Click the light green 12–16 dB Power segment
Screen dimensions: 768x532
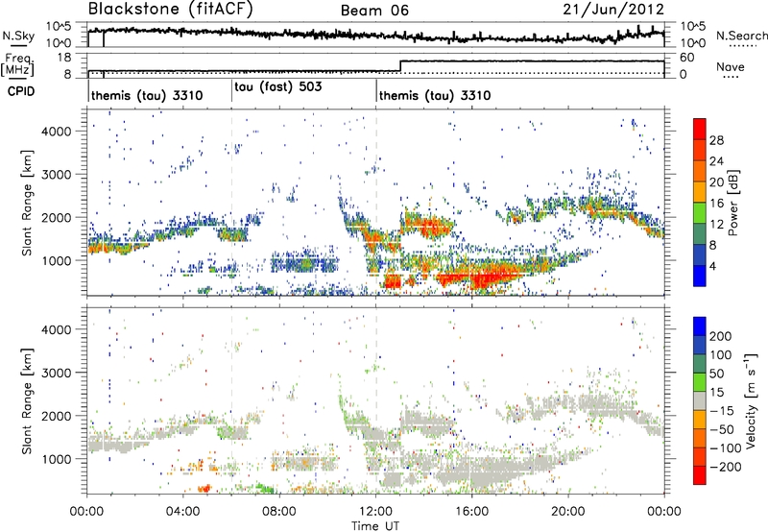coord(700,213)
